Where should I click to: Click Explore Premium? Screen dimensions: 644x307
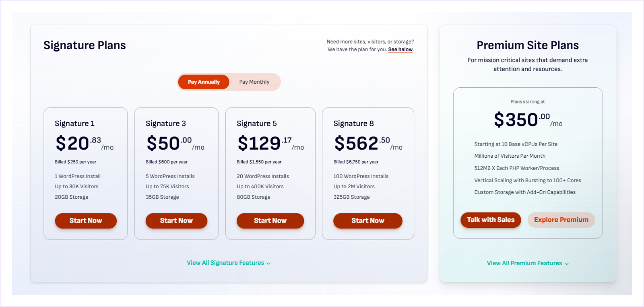click(x=561, y=220)
